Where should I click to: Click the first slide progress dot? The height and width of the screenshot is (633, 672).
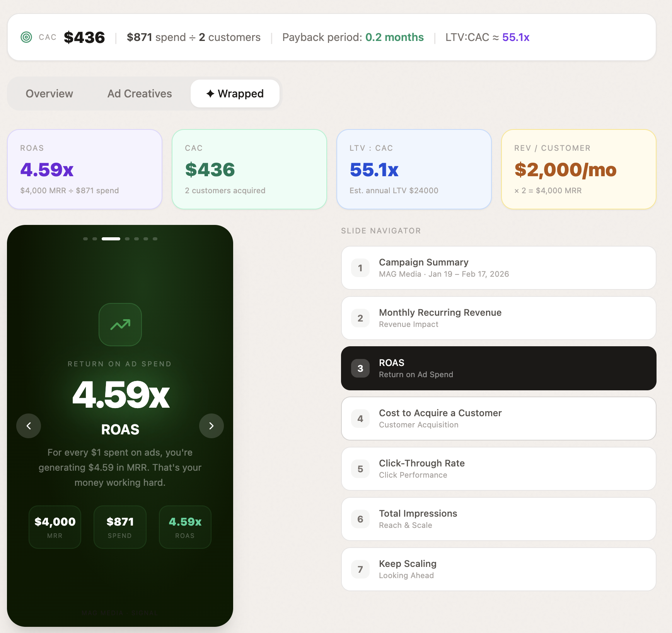(x=85, y=238)
